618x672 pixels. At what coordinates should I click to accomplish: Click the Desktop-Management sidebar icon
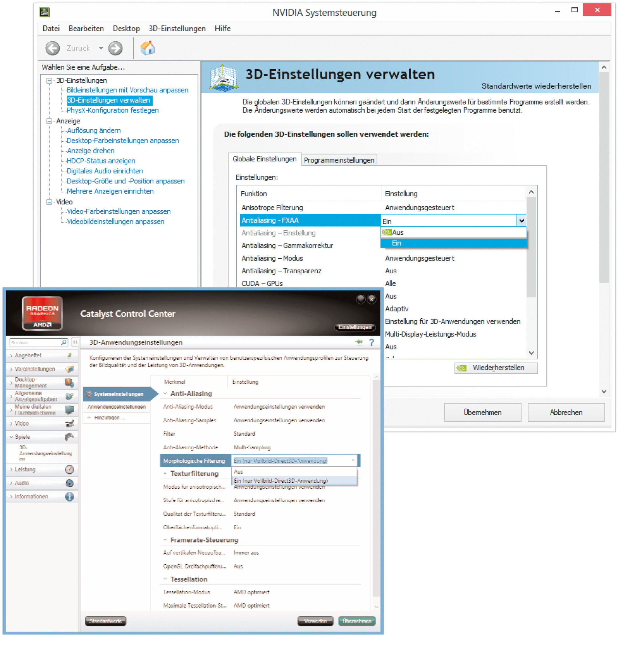(70, 383)
